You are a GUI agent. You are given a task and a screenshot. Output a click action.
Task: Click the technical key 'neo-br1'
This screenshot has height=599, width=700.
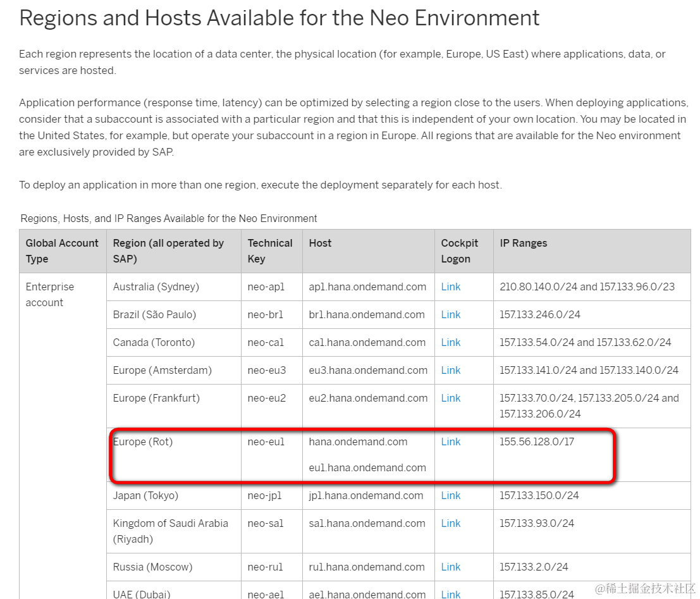(265, 314)
